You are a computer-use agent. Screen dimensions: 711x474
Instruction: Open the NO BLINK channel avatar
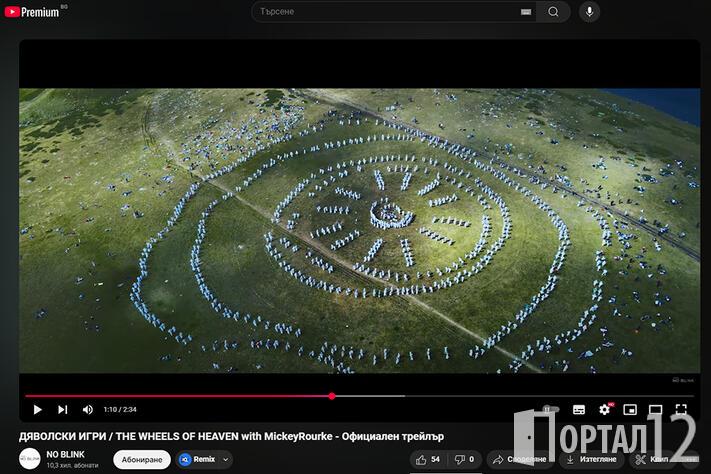click(x=29, y=459)
